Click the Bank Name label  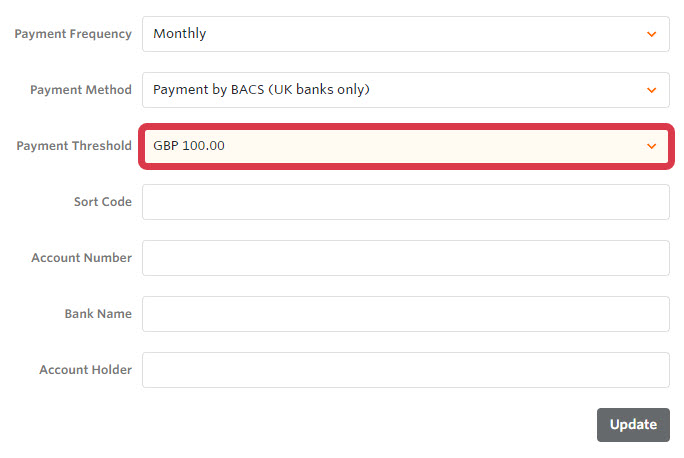pyautogui.click(x=99, y=314)
